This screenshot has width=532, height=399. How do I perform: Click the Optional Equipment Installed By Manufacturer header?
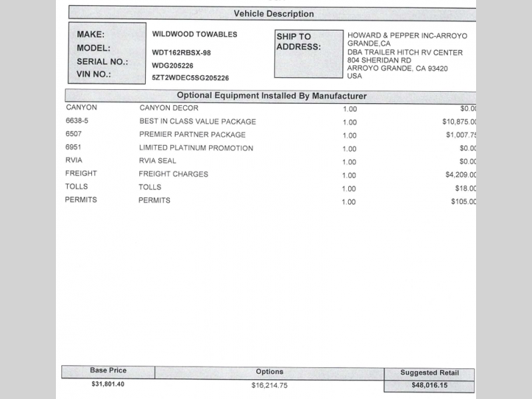coord(272,96)
